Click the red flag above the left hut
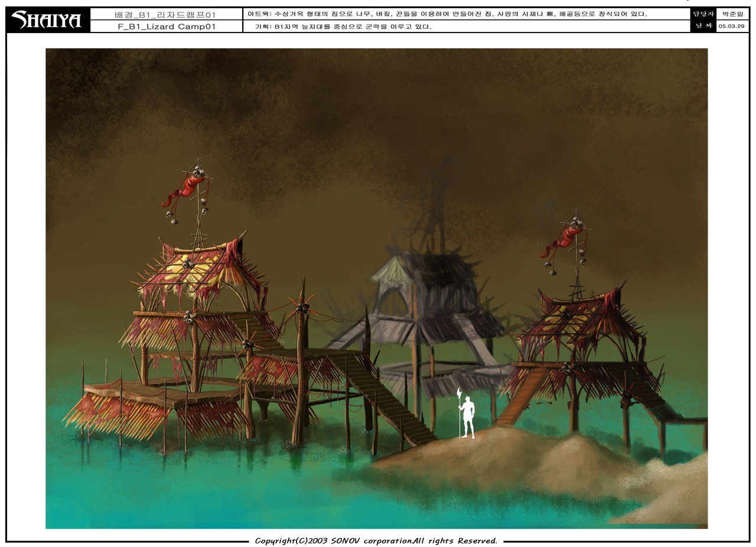The height and width of the screenshot is (547, 756). [x=186, y=188]
